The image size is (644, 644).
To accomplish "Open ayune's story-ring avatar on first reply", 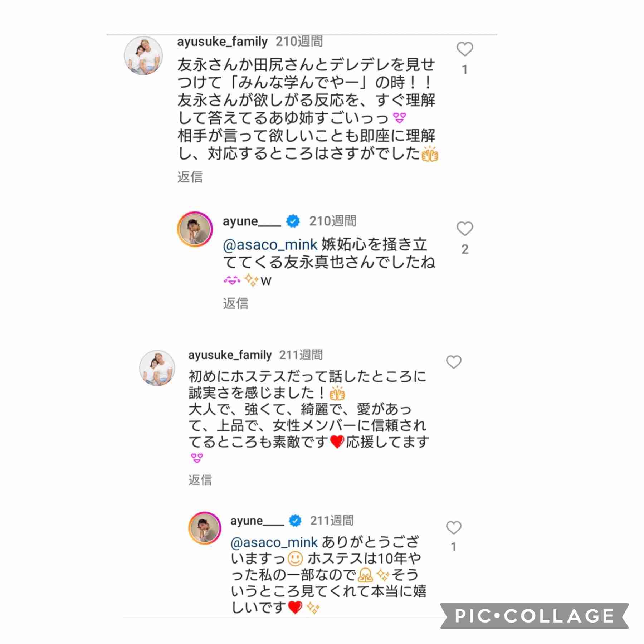I will [195, 229].
